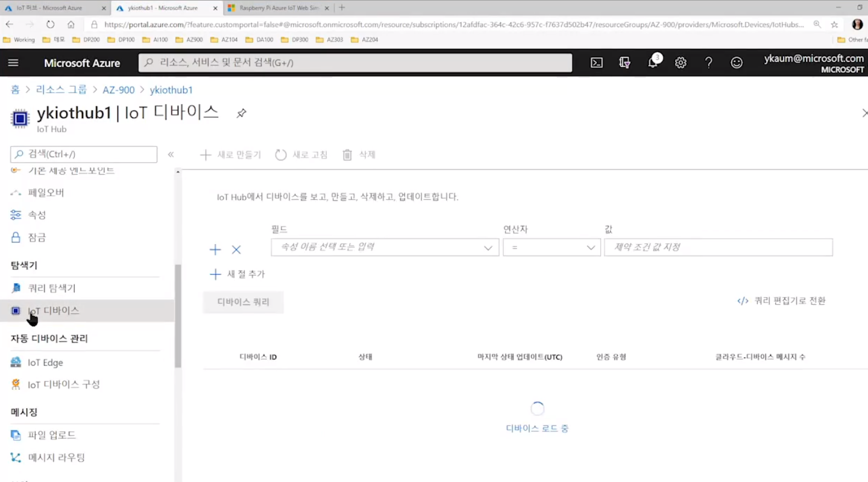The width and height of the screenshot is (868, 482).
Task: Open AZ900 bookmark folder
Action: click(x=189, y=40)
